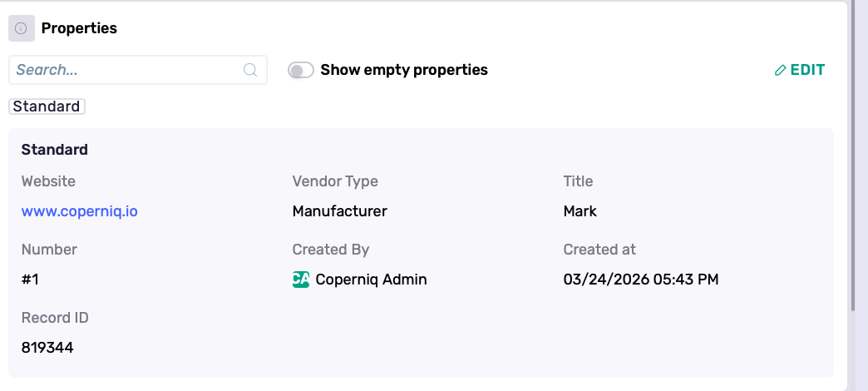Focus the properties Search field
868x391 pixels.
pos(125,70)
